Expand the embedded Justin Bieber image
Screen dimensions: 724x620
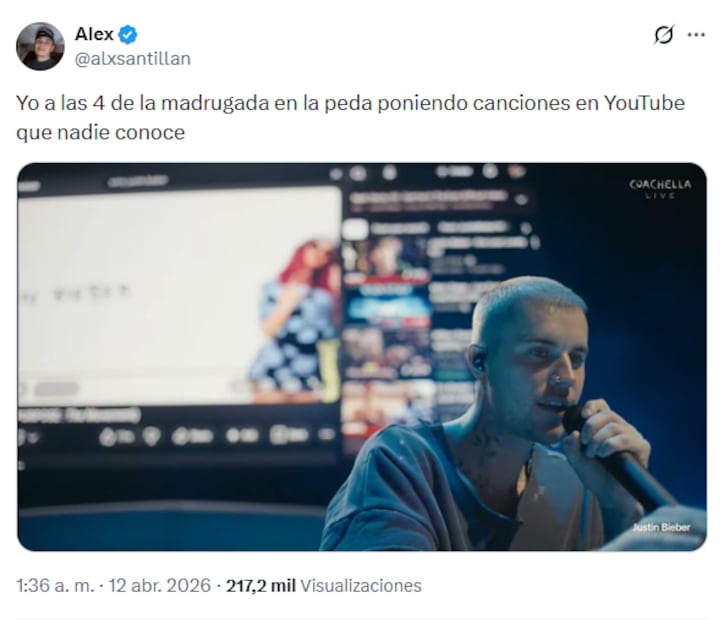[362, 357]
